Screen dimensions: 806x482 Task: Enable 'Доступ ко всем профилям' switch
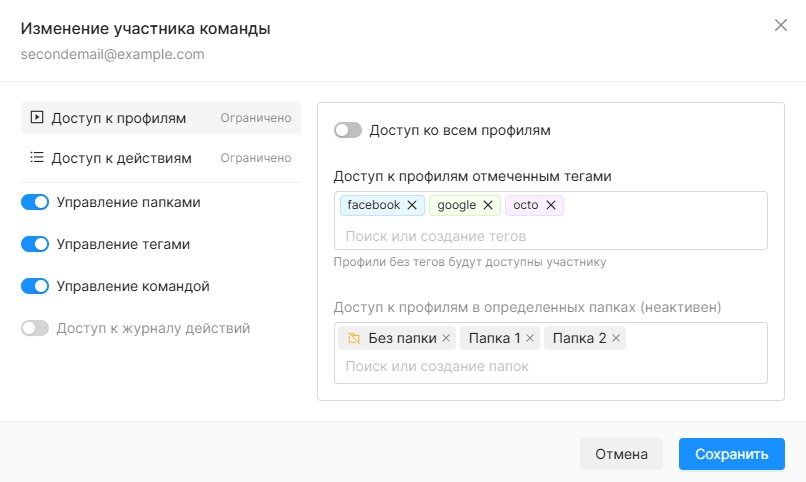pos(348,131)
